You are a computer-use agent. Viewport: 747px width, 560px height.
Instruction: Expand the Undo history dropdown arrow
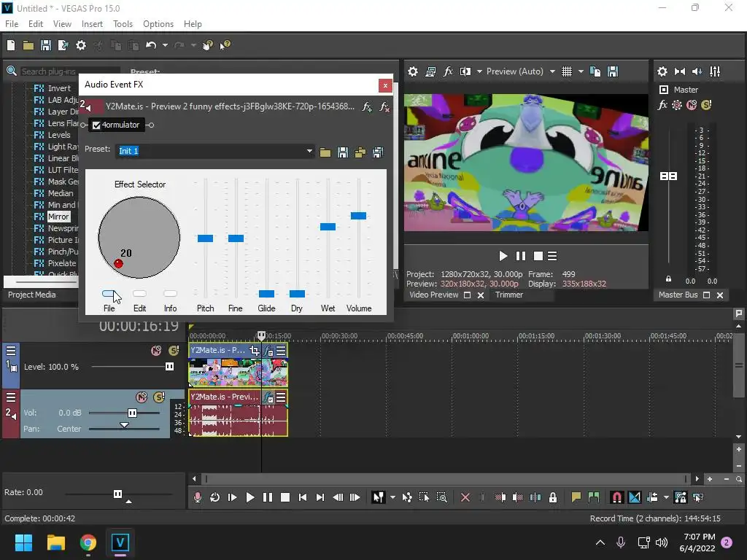165,45
